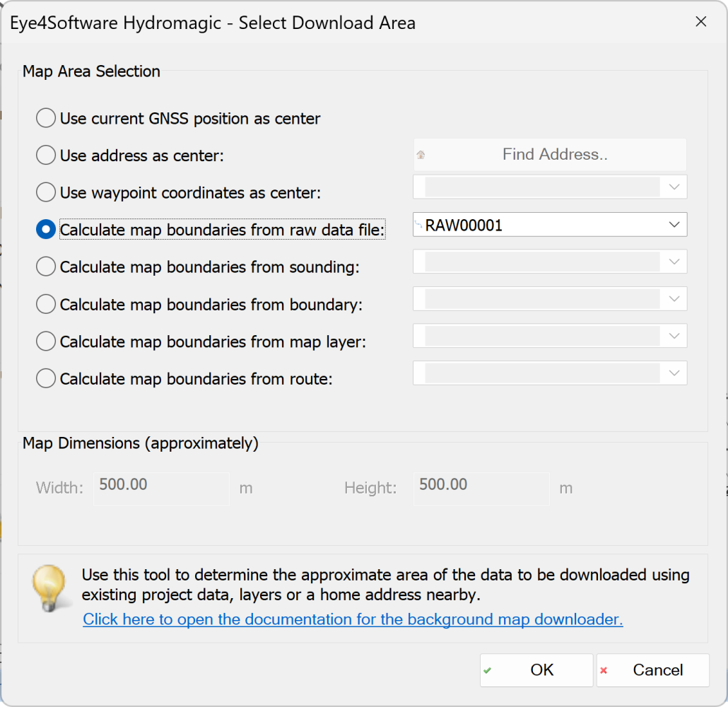Click the raw data file icon beside RAW00001
This screenshot has height=707, width=728.
418,225
